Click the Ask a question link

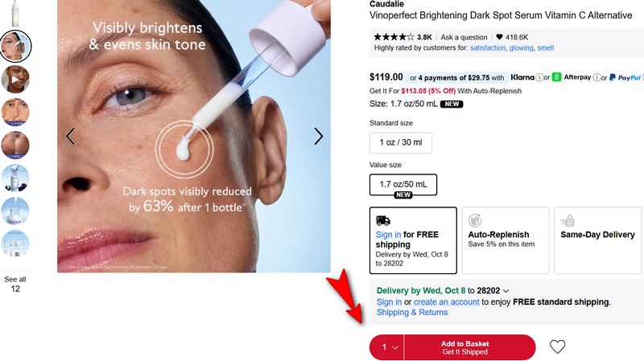(464, 37)
